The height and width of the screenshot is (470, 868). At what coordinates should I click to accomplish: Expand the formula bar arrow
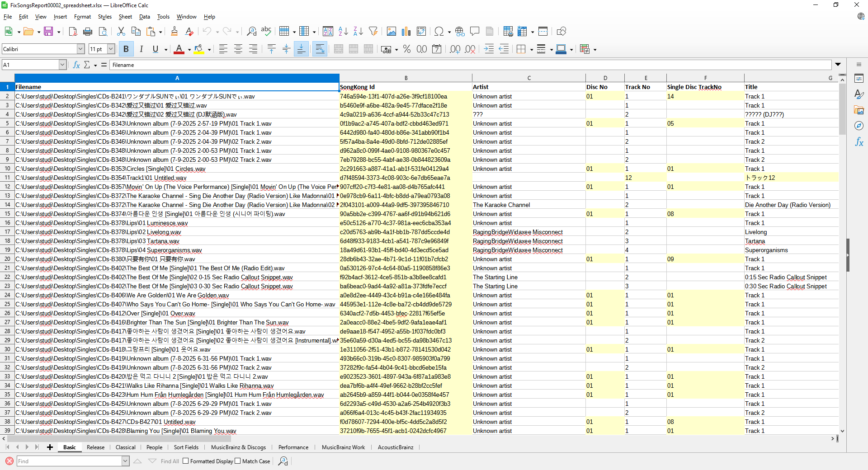pyautogui.click(x=838, y=65)
